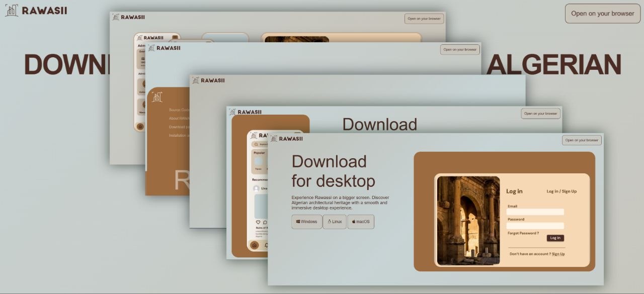Screen dimensions: 644x294
Task: Open the Forgot Password ? link
Action: coord(523,233)
